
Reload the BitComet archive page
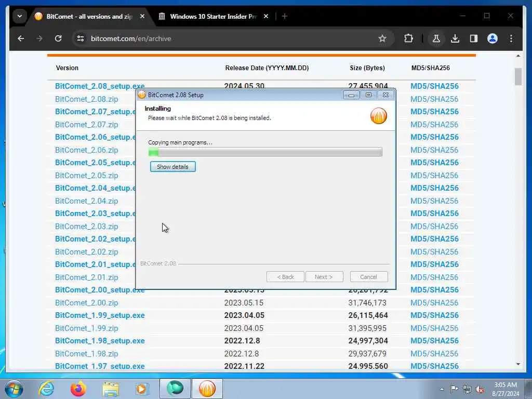click(58, 38)
